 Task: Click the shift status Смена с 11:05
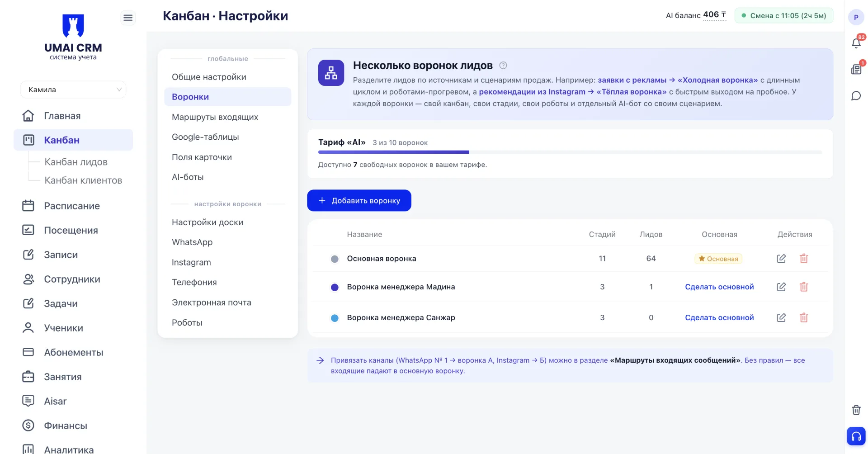pos(784,15)
